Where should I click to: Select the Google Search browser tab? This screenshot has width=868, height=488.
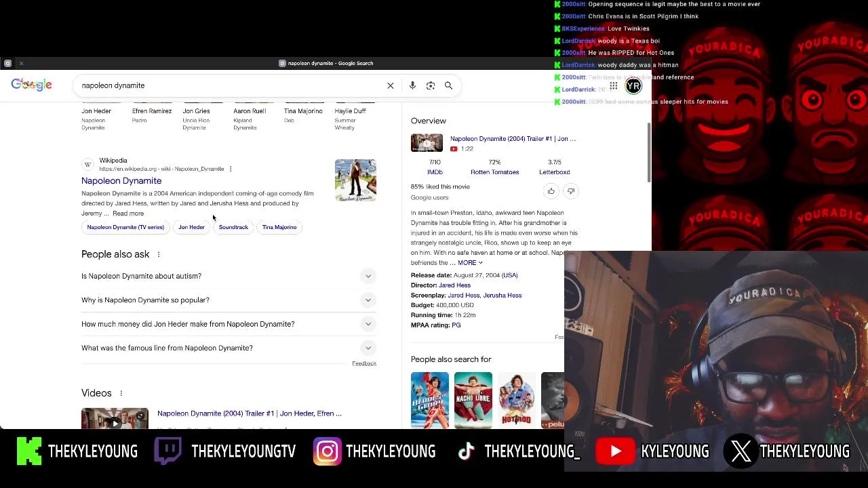click(x=325, y=63)
